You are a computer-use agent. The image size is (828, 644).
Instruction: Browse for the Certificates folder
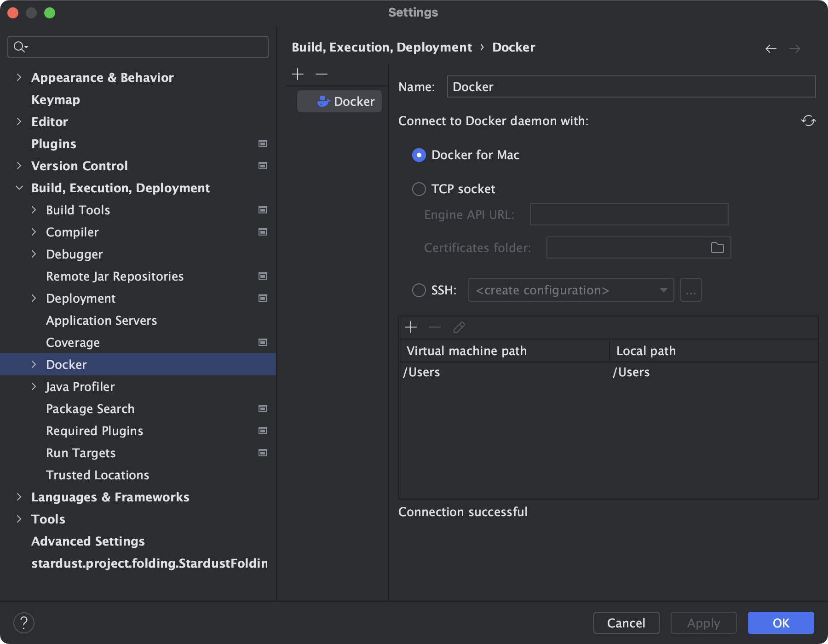coord(718,247)
